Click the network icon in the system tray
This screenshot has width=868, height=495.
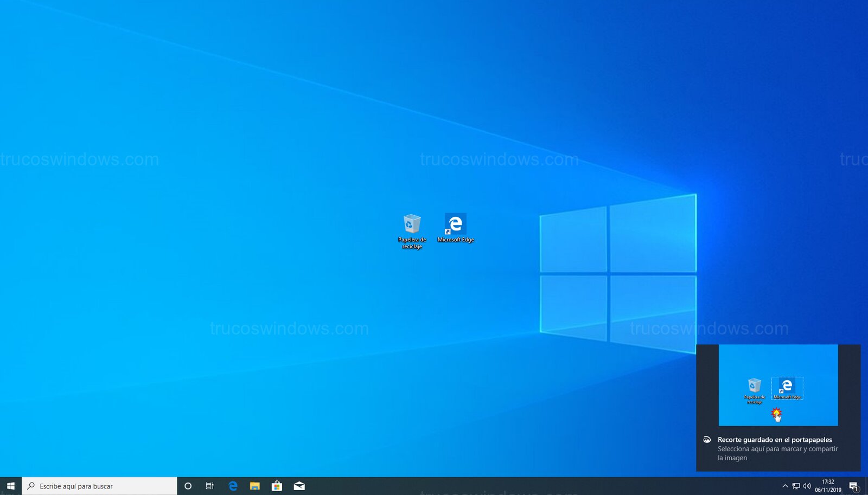click(796, 486)
